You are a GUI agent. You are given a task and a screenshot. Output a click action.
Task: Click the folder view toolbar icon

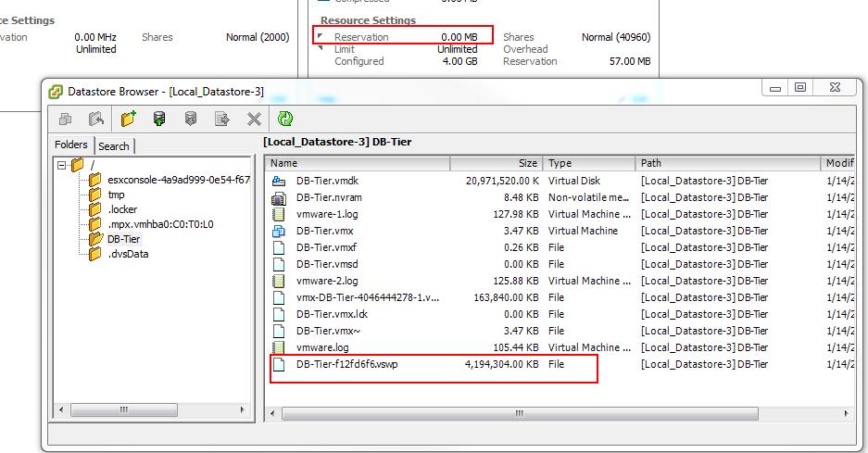pyautogui.click(x=66, y=119)
